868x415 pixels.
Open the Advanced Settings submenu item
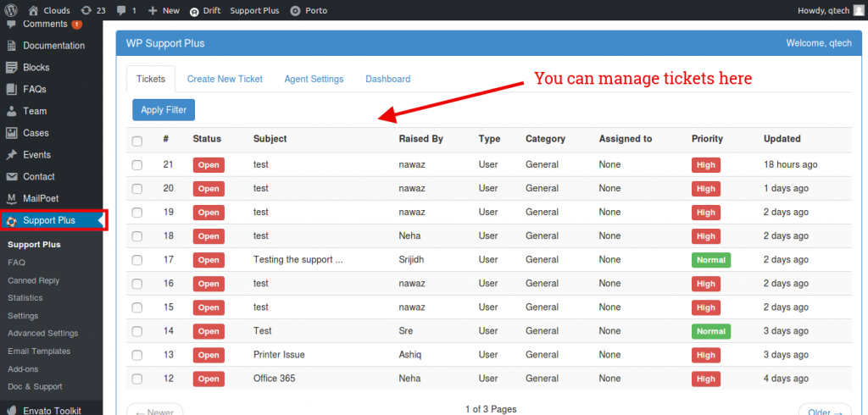click(42, 334)
